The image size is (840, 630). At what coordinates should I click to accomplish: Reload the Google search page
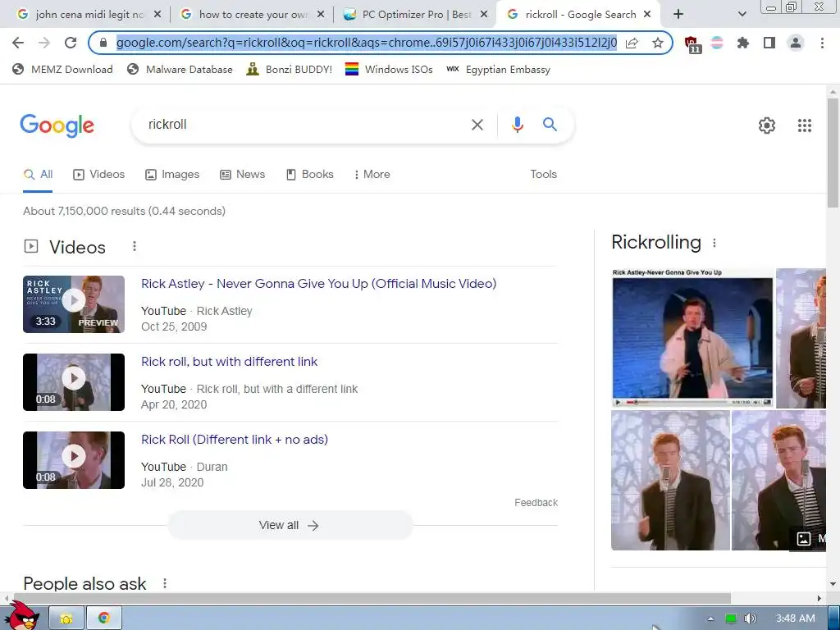71,43
